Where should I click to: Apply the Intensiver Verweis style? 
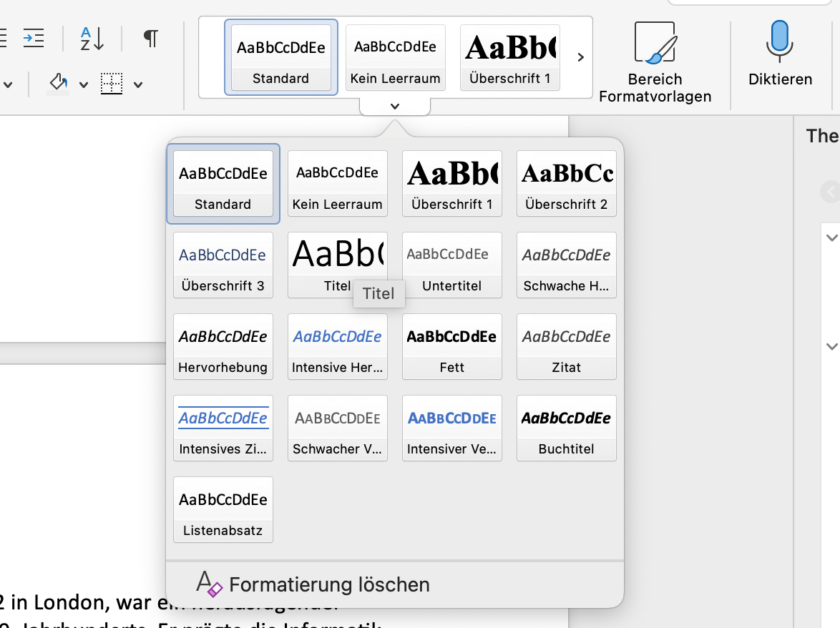coord(451,427)
